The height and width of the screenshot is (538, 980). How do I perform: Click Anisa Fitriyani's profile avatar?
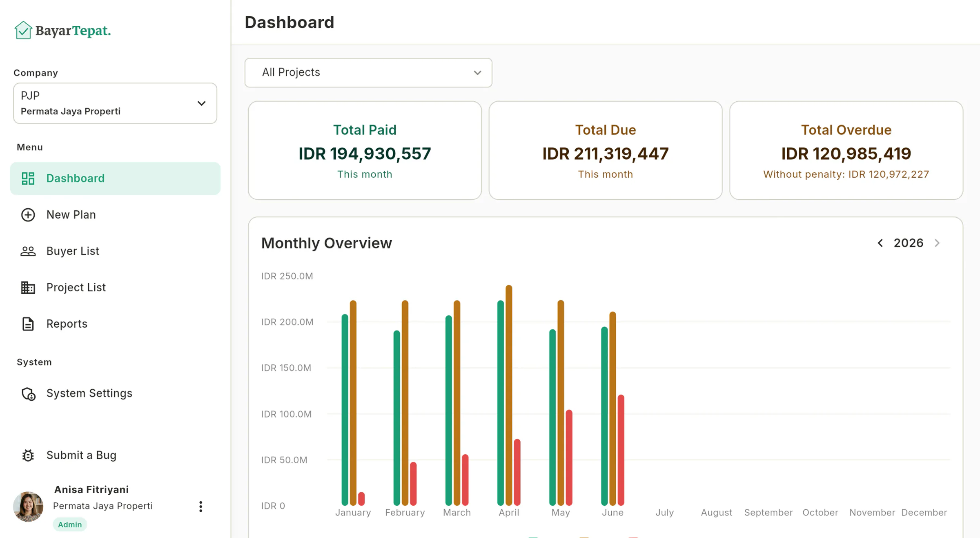point(28,507)
